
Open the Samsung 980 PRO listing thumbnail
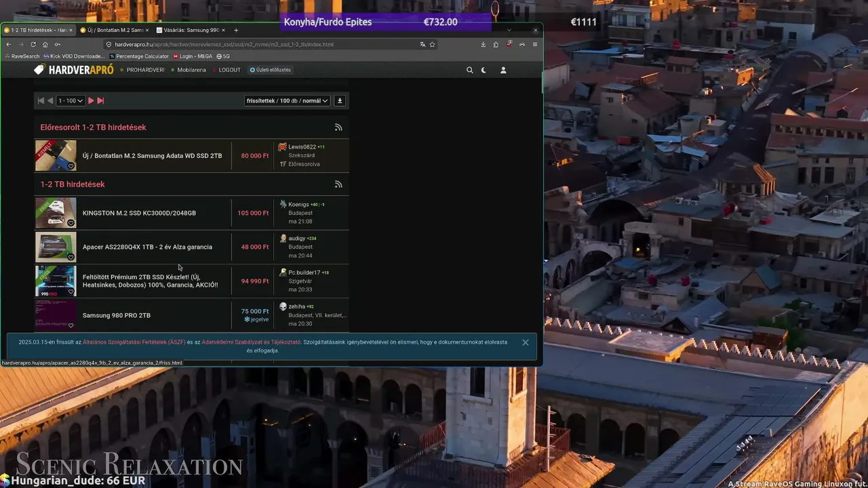pyautogui.click(x=56, y=315)
